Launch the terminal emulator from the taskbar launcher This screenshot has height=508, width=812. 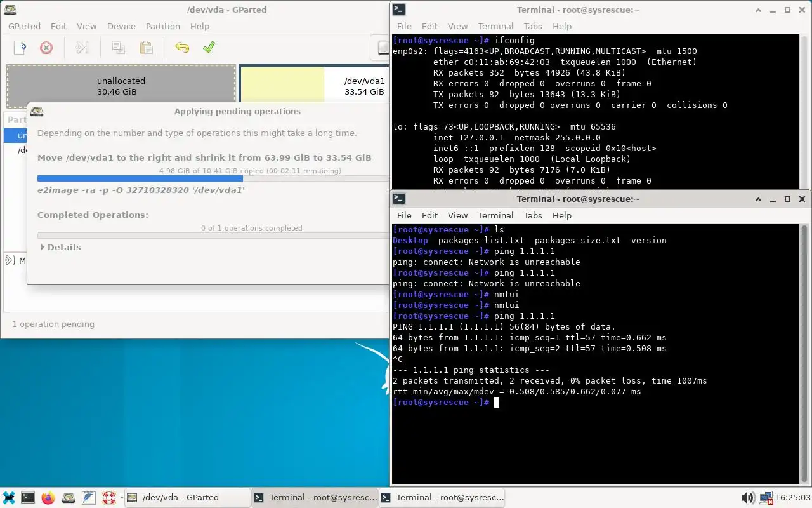click(x=28, y=498)
